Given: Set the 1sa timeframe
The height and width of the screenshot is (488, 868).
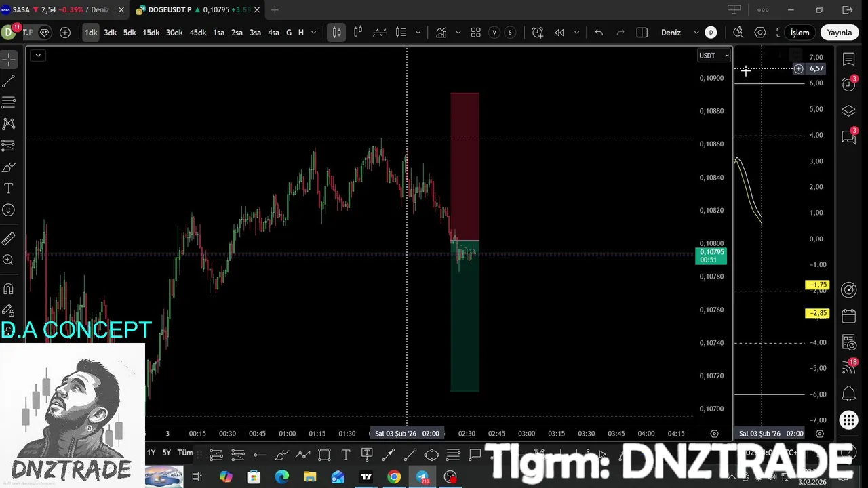Looking at the screenshot, I should coord(219,33).
